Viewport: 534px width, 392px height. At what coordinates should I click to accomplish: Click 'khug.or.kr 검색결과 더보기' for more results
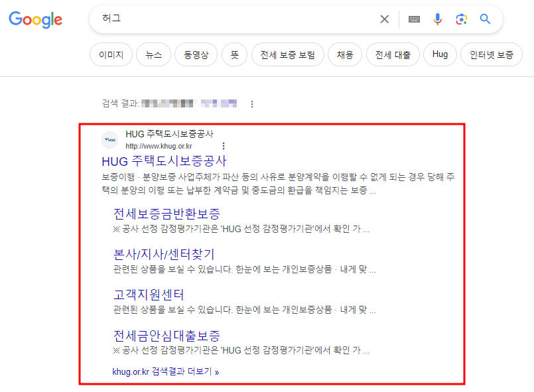click(x=163, y=373)
